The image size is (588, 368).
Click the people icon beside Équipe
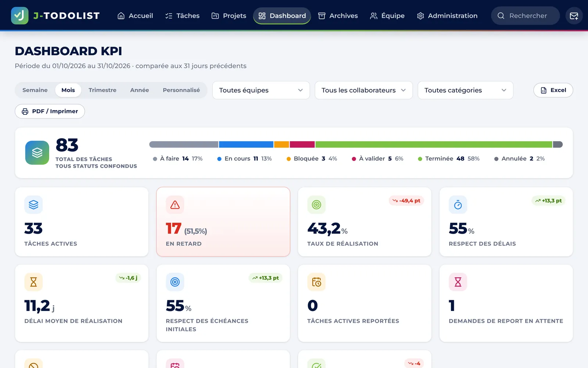pos(374,16)
